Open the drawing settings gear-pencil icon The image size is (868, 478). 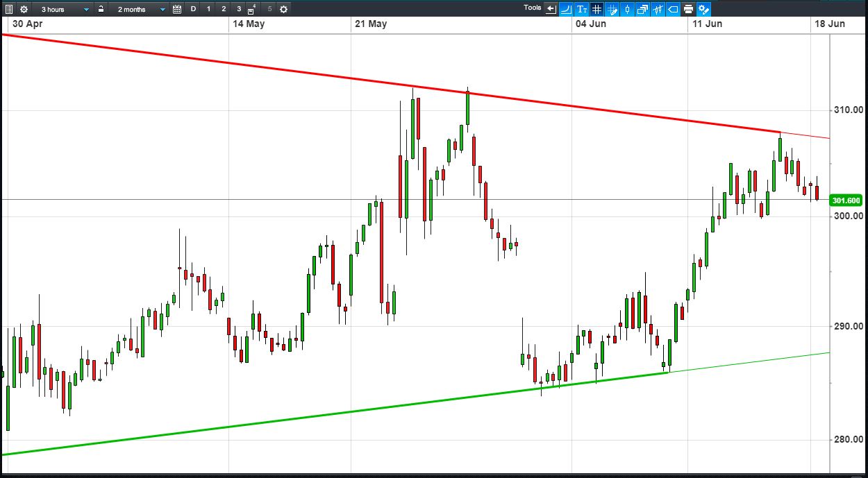click(704, 9)
